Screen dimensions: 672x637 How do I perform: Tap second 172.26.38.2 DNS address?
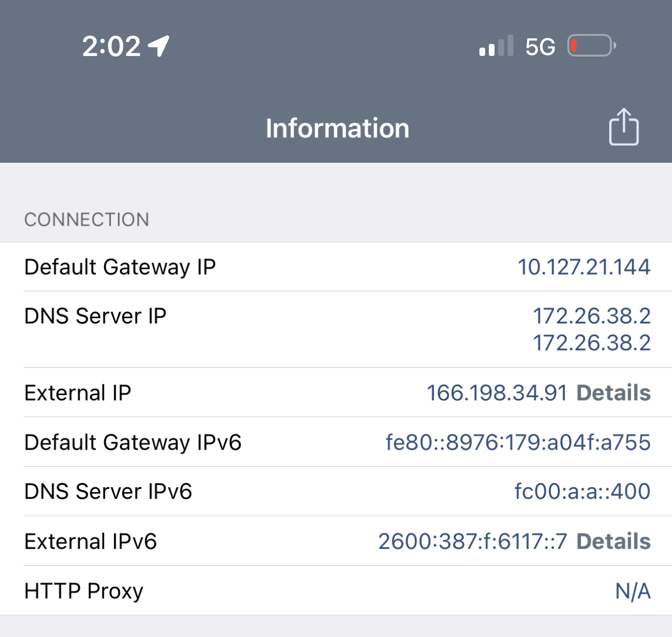coord(591,343)
